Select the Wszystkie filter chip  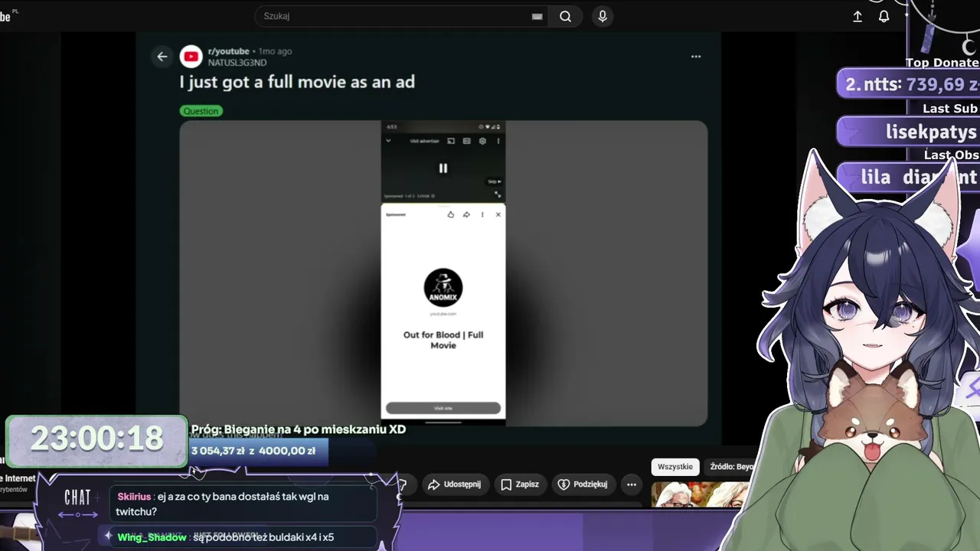pos(675,467)
